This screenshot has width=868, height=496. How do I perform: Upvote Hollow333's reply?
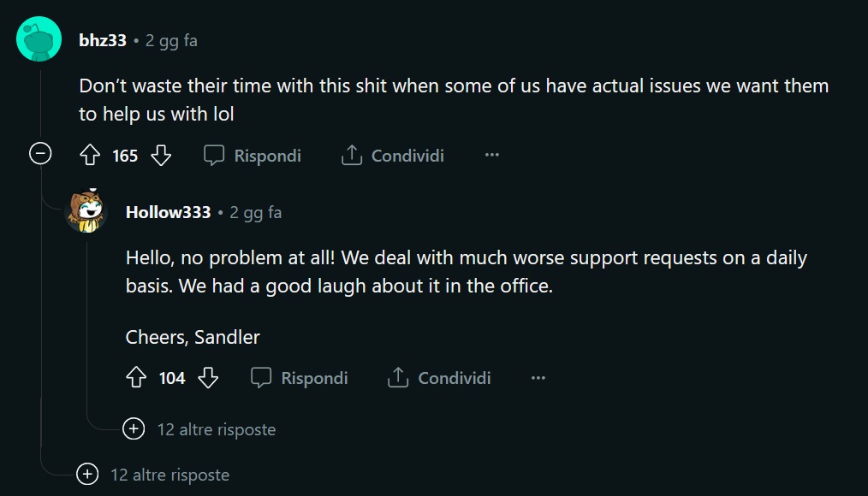tap(136, 378)
